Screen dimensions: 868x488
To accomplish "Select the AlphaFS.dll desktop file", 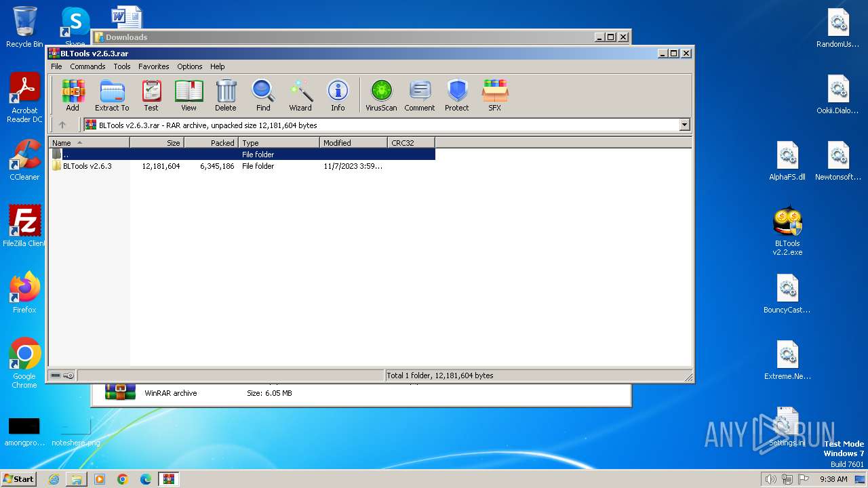I will coord(787,161).
